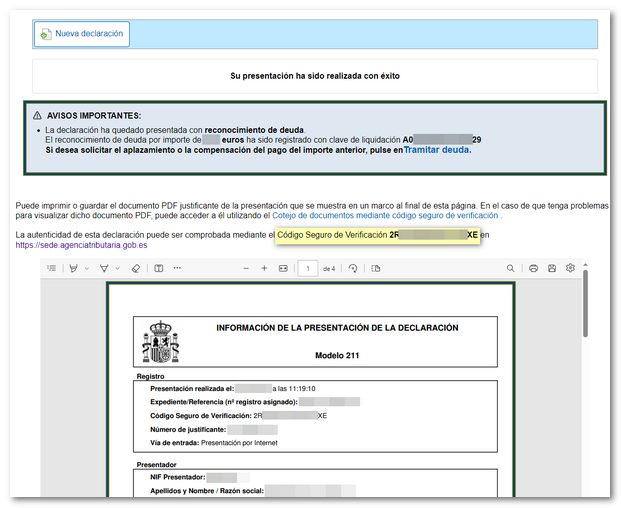Print the PDF justificante
The height and width of the screenshot is (508, 621).
[x=534, y=268]
